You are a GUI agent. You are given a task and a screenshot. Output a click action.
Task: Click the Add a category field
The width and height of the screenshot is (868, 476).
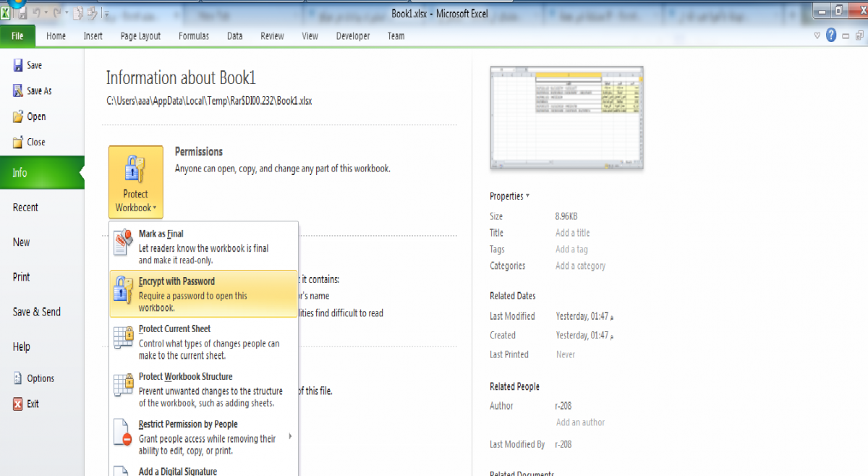pyautogui.click(x=581, y=266)
